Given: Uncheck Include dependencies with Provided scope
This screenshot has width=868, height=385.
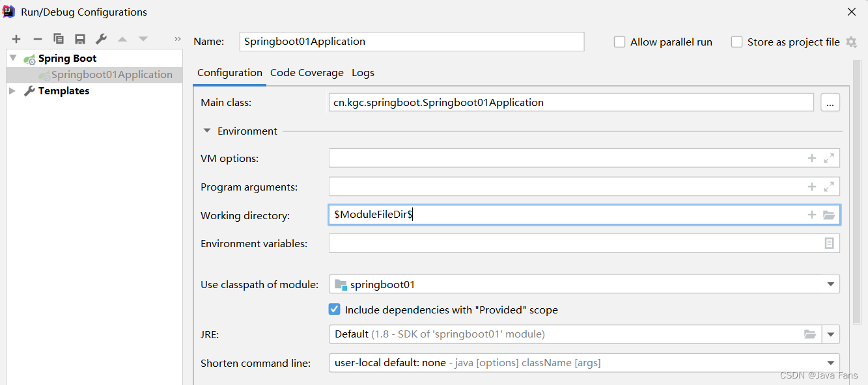Looking at the screenshot, I should [x=335, y=310].
